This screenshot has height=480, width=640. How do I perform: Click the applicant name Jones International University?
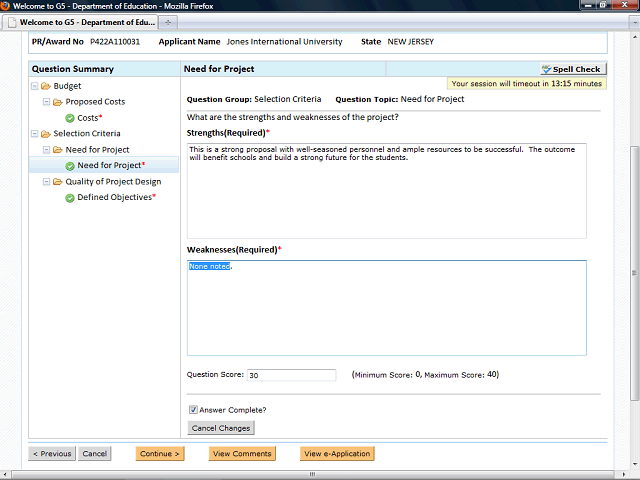point(284,42)
